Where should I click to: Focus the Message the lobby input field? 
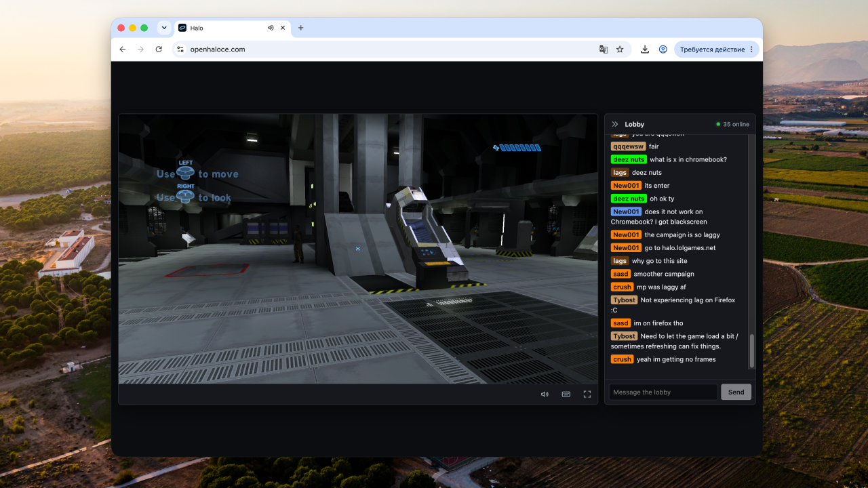663,392
